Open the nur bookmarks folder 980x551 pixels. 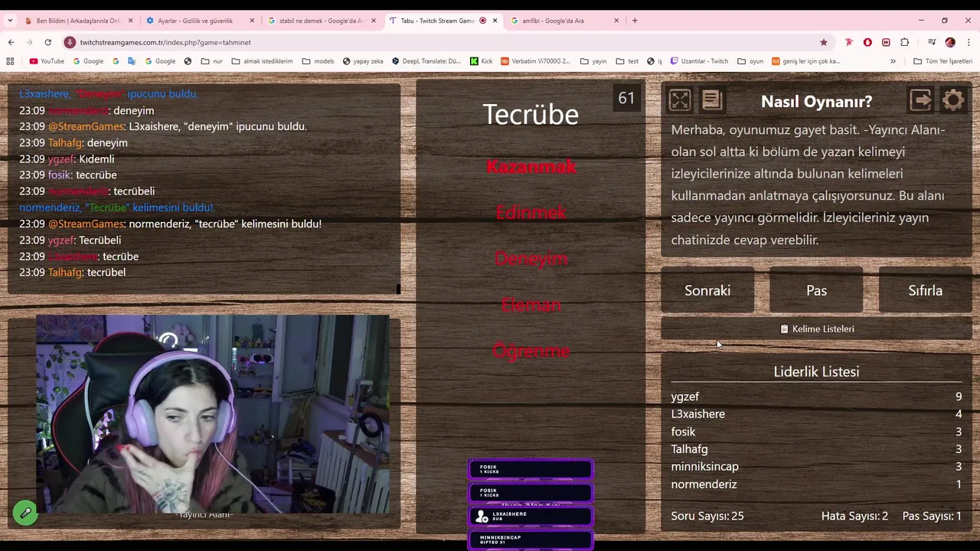[212, 61]
